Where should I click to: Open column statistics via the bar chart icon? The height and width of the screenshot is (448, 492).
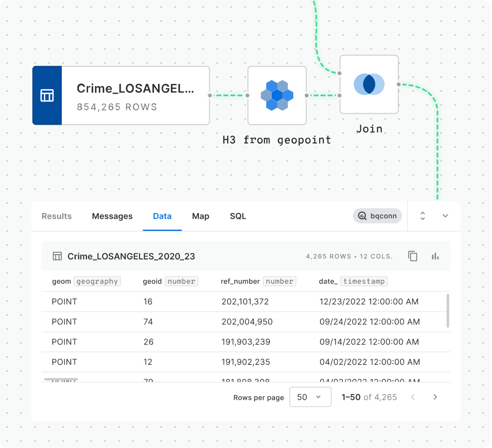pos(435,256)
